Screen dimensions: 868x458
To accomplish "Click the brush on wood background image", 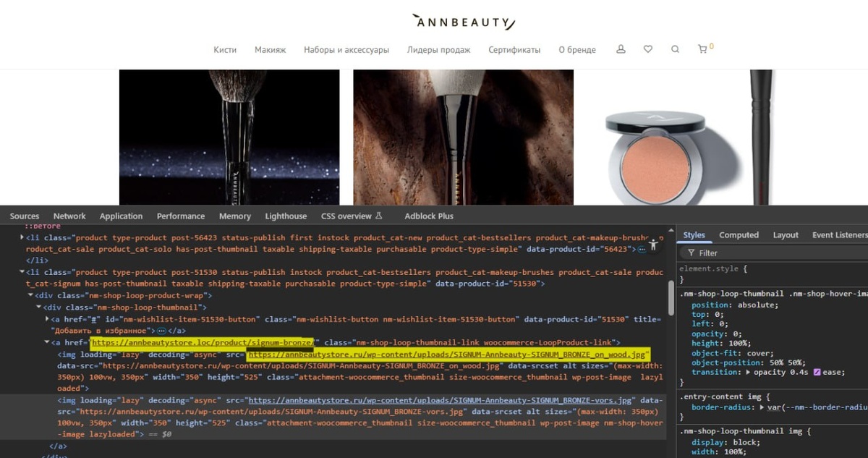I will (463, 137).
